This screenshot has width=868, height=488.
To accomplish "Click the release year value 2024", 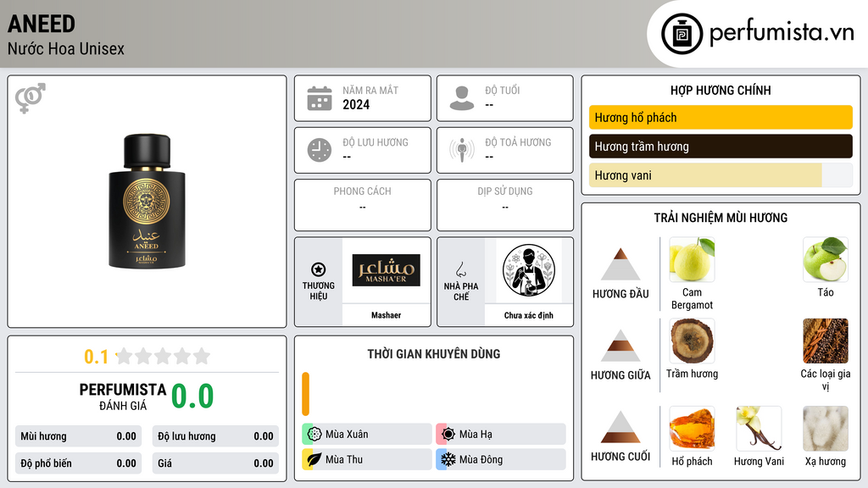I will (x=356, y=104).
